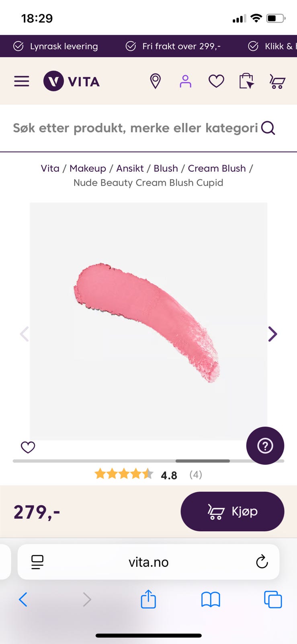Open Safari page settings icon in address bar
Screen dimensions: 297x644
[37, 562]
